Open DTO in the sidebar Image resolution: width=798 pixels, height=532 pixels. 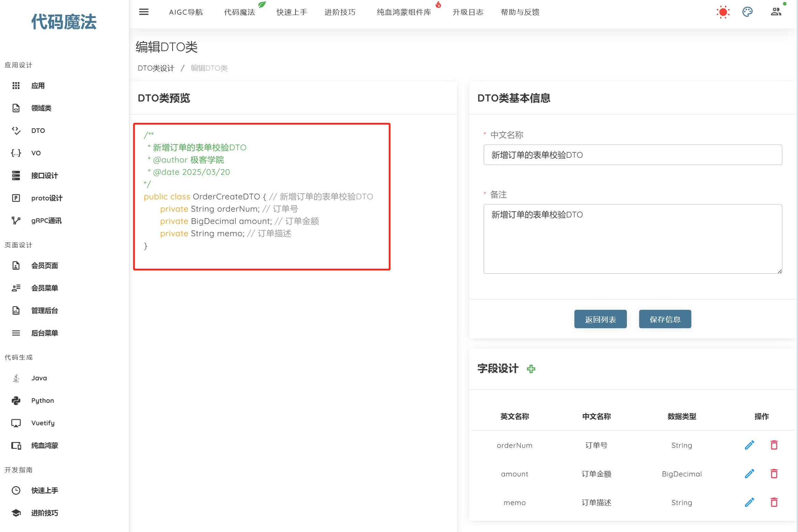point(38,131)
